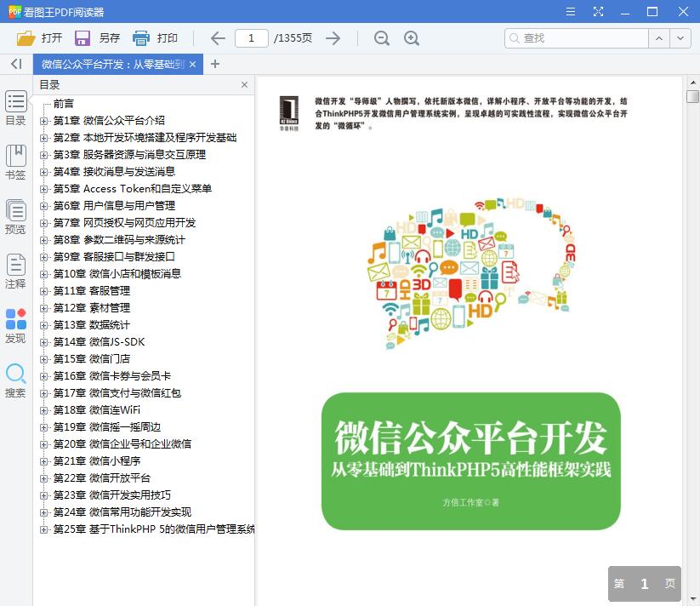Click the scrollbar down arrow at bottom
This screenshot has width=700, height=606.
point(692,599)
